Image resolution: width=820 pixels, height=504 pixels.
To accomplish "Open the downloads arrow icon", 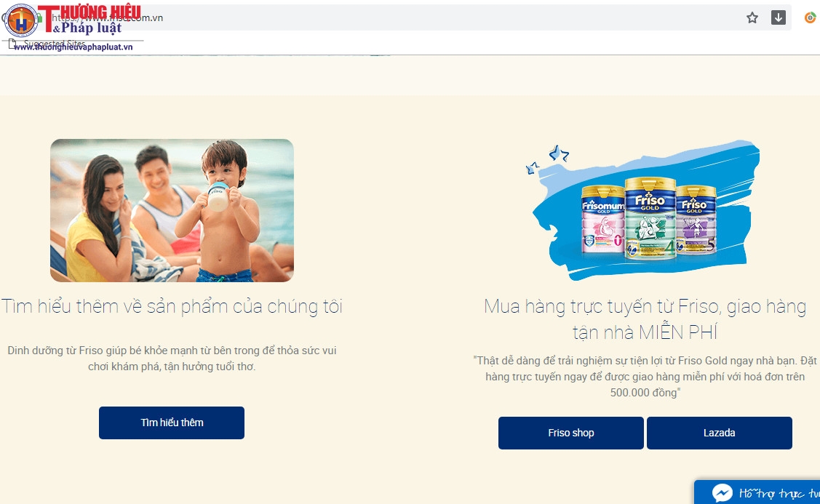I will [779, 17].
